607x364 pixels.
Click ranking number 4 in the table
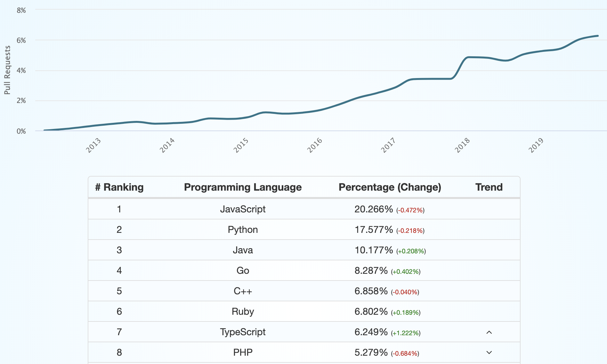point(119,271)
